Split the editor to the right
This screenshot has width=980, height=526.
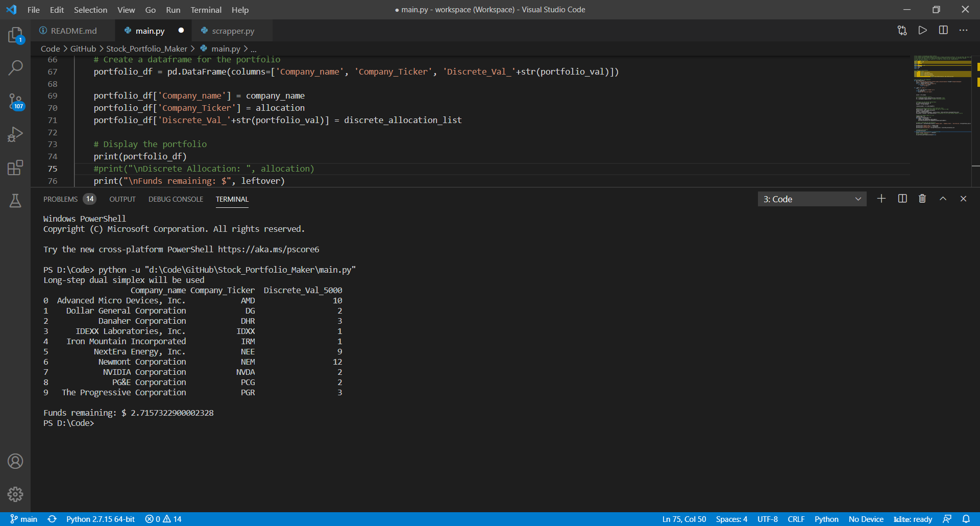(943, 31)
